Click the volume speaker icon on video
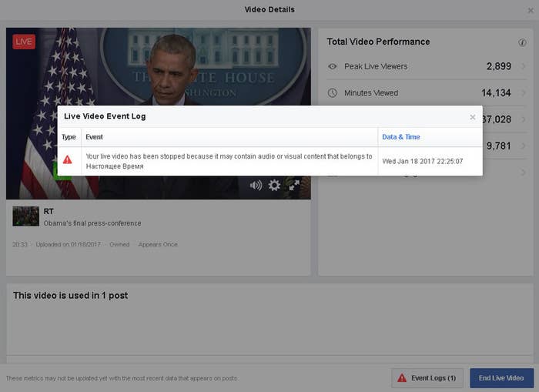Screen dimensions: 539x392 (x=256, y=186)
